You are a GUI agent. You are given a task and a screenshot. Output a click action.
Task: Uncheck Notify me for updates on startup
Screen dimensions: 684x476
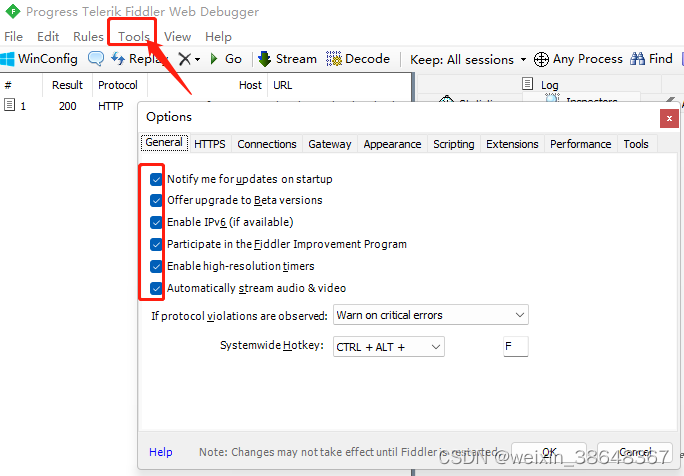pyautogui.click(x=156, y=179)
